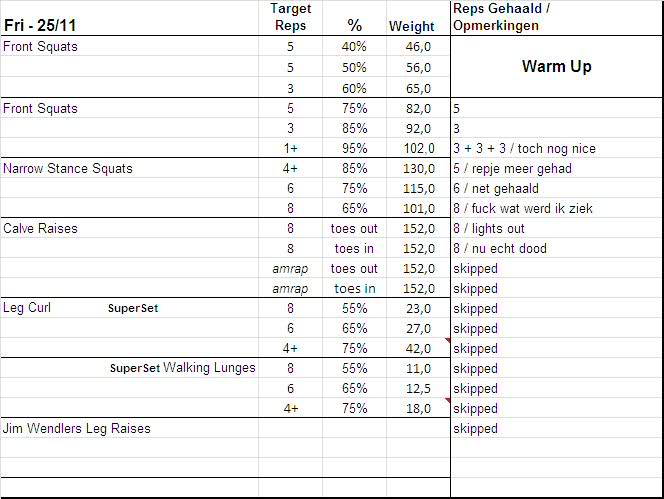Click the '3 + 3 + 3 / toch nog nice' note
This screenshot has width=664, height=499.
pos(524,148)
